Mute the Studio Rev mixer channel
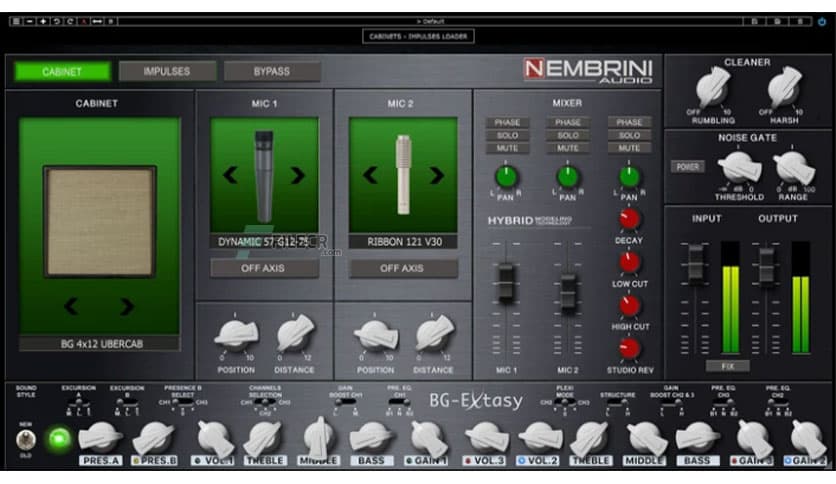The width and height of the screenshot is (836, 484). pos(629,148)
